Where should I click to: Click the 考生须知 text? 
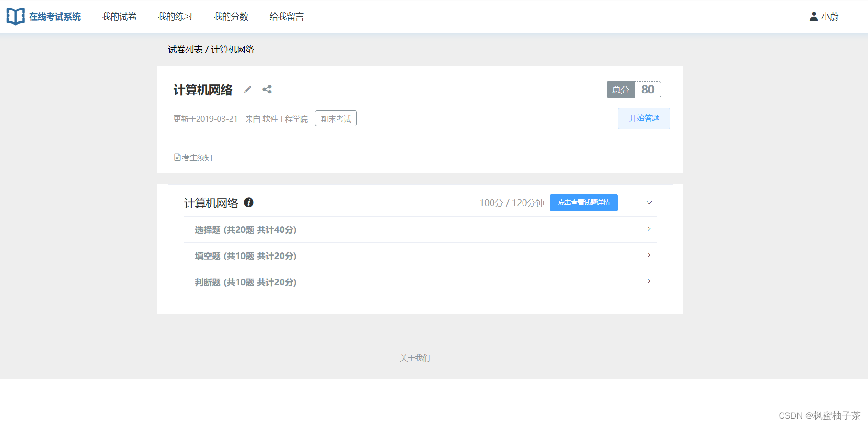(x=197, y=157)
